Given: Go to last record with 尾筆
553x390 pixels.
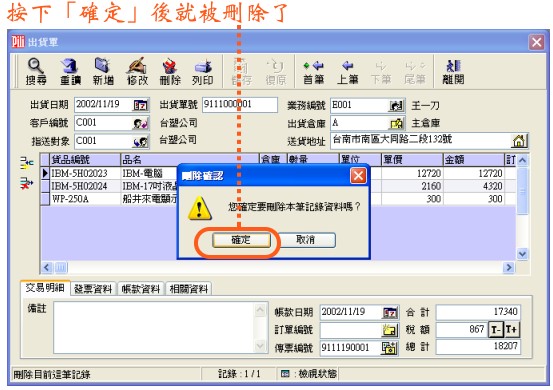Looking at the screenshot, I should point(415,72).
